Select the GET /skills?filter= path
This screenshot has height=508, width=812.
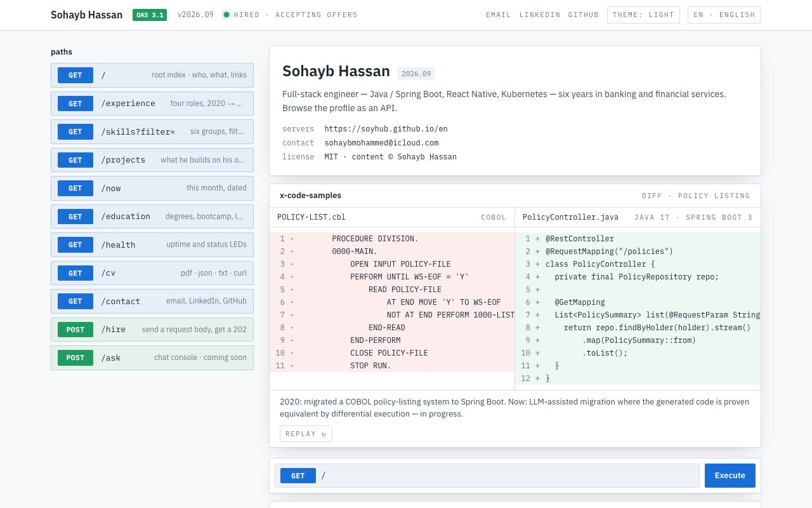click(x=152, y=131)
